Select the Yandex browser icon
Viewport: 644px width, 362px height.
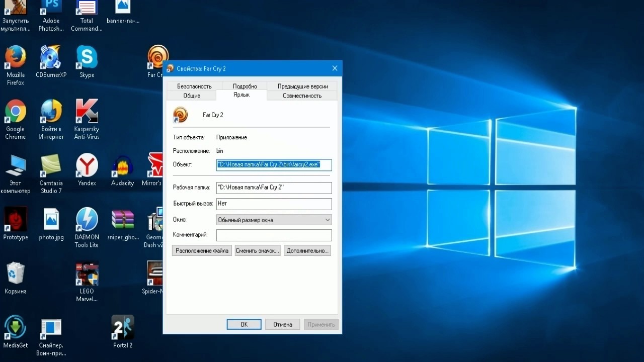click(x=87, y=170)
